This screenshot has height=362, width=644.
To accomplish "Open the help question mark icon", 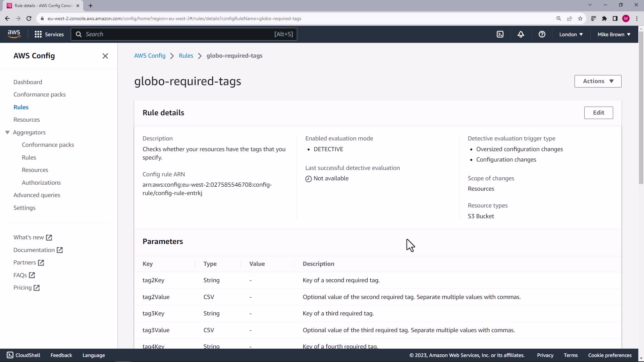I will tap(542, 34).
